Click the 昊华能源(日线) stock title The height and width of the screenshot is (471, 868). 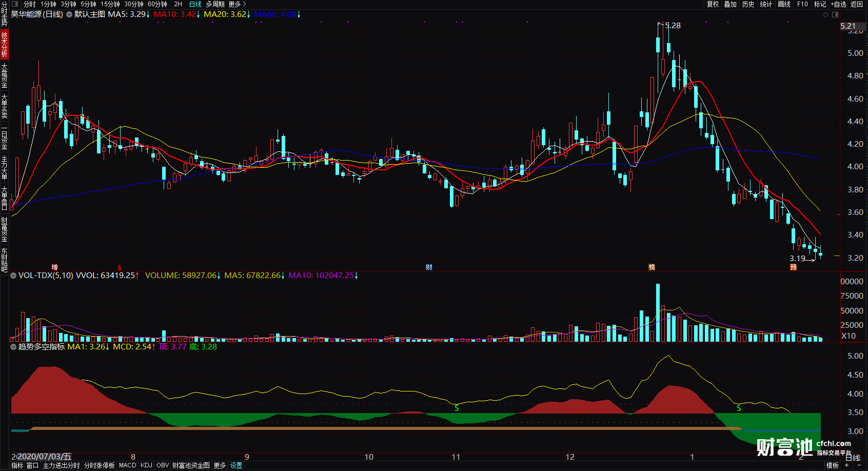[x=37, y=14]
